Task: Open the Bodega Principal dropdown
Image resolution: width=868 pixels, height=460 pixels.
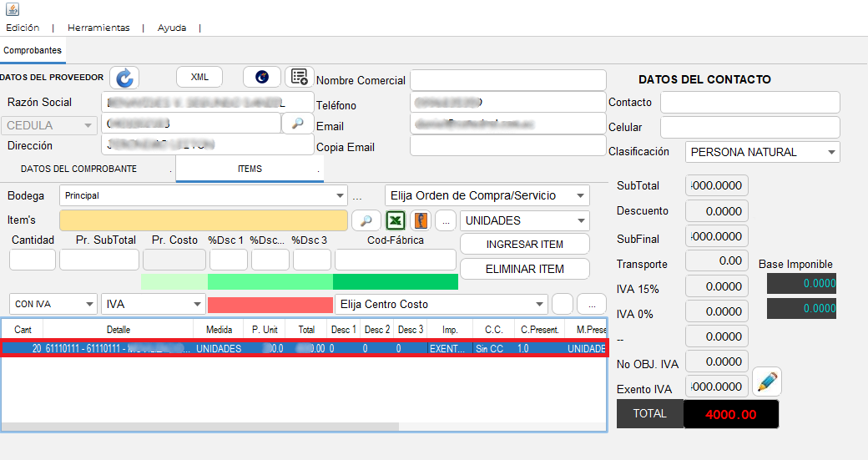Action: pyautogui.click(x=203, y=196)
